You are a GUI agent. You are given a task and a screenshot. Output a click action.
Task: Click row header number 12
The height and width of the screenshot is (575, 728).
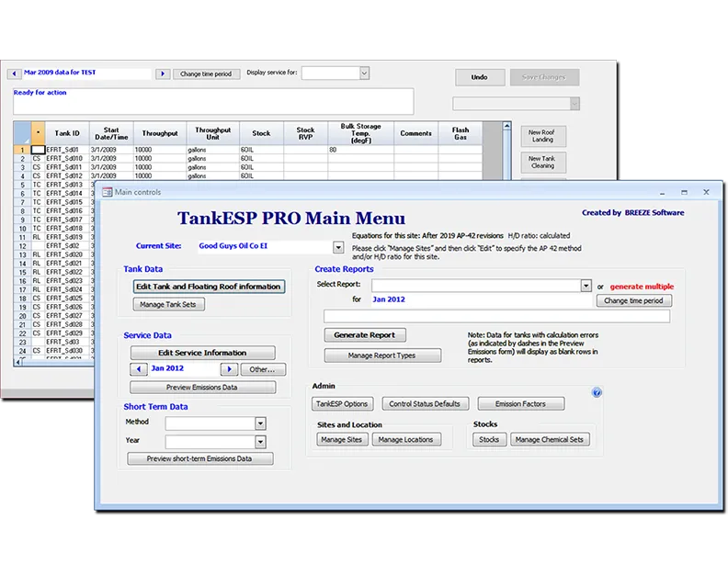[x=22, y=246]
